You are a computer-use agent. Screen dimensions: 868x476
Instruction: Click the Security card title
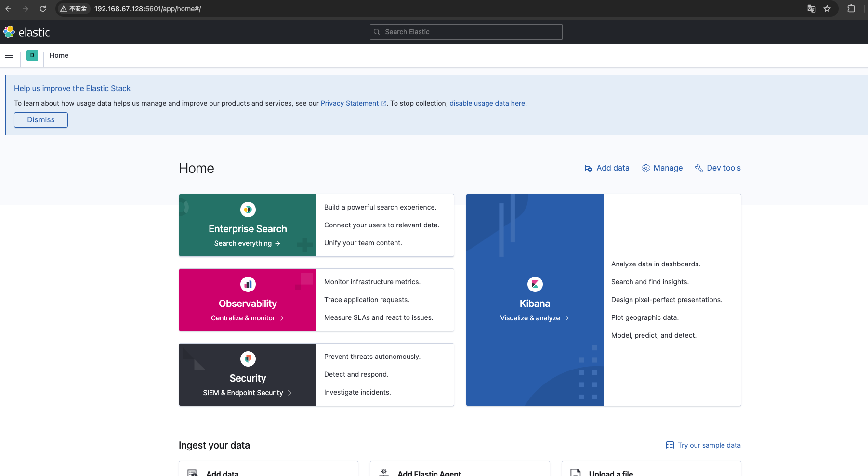coord(248,378)
